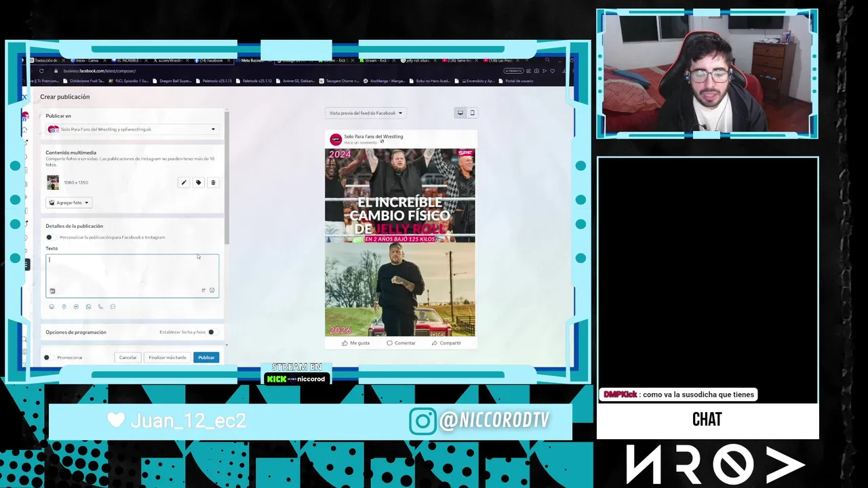Insert a hashtag in the text box
This screenshot has height=488, width=868.
click(x=203, y=291)
